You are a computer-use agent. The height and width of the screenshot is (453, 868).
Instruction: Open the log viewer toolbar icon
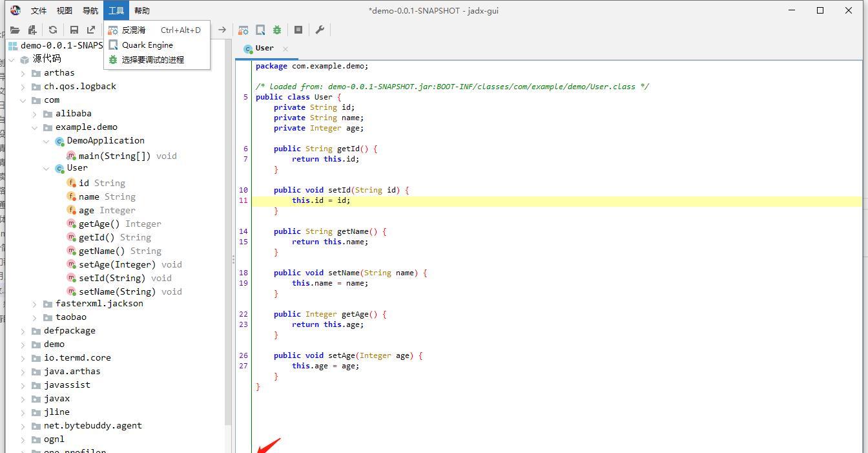tap(298, 30)
